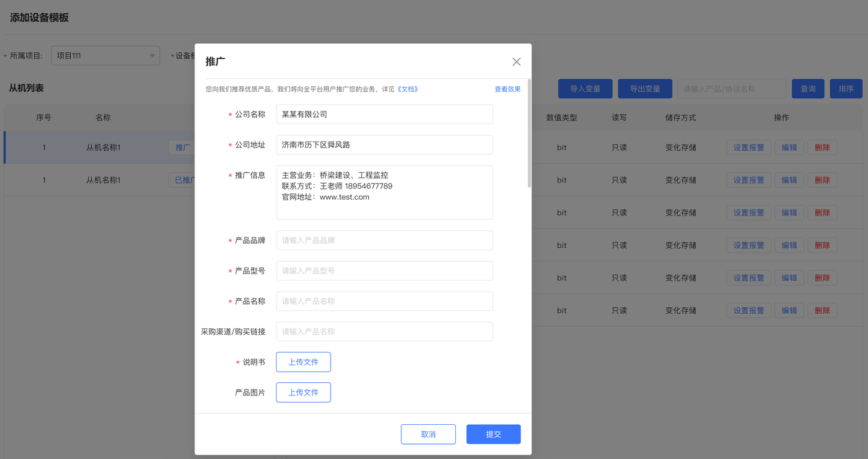The width and height of the screenshot is (868, 459).
Task: Click the 查看效果 link
Action: tap(507, 89)
